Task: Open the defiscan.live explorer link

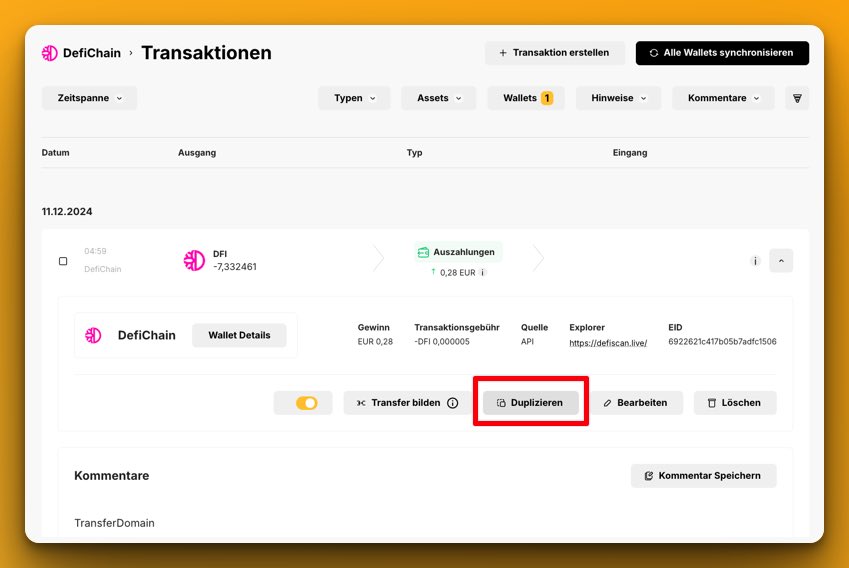Action: (608, 343)
